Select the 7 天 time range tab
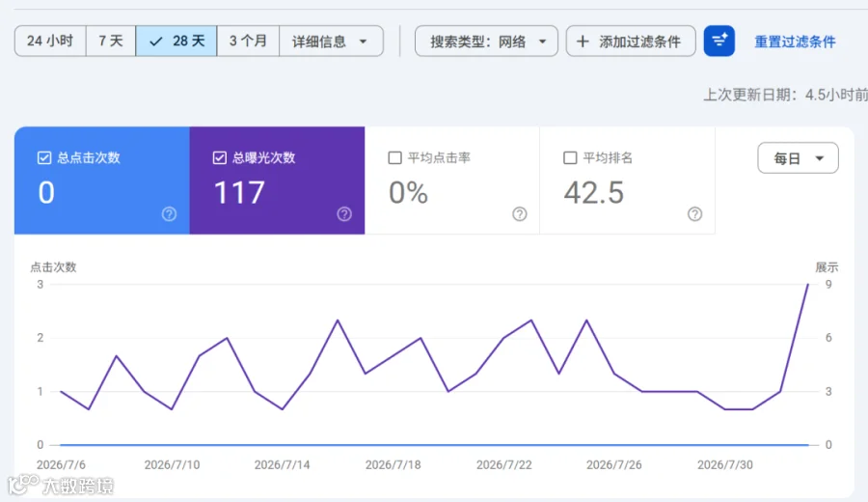 click(x=111, y=41)
